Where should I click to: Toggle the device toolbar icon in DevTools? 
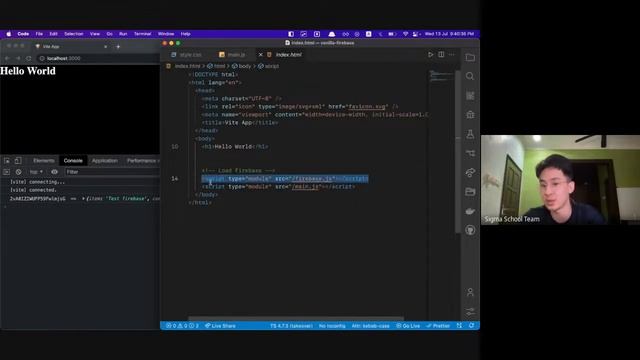(x=18, y=160)
